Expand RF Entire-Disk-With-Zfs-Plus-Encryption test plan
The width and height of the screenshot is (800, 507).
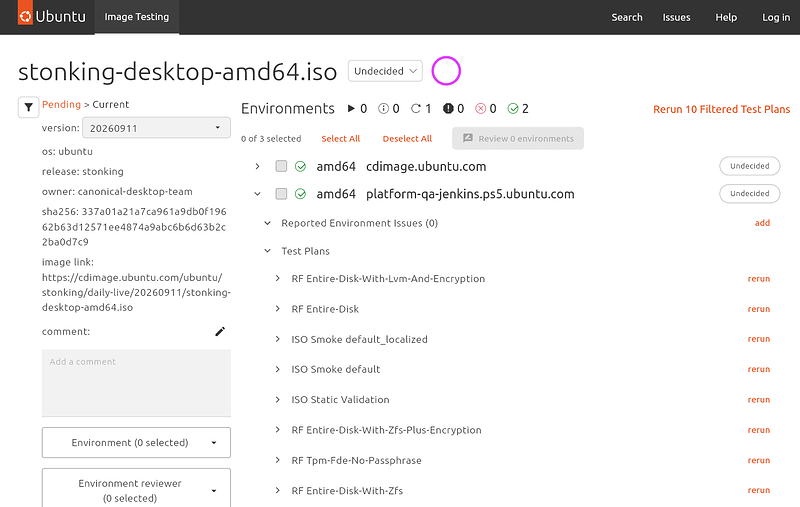278,430
